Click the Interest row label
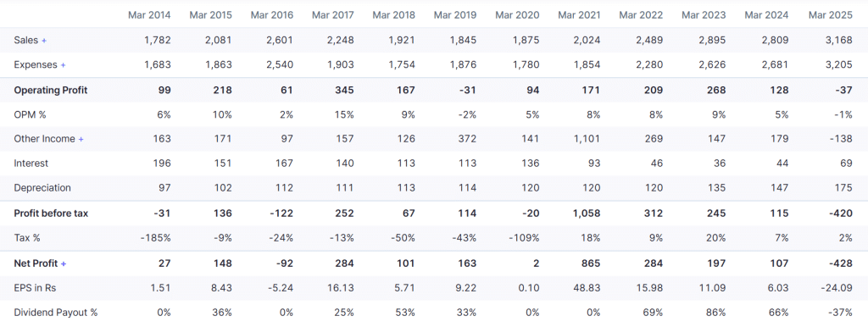Image resolution: width=868 pixels, height=327 pixels. pyautogui.click(x=31, y=163)
